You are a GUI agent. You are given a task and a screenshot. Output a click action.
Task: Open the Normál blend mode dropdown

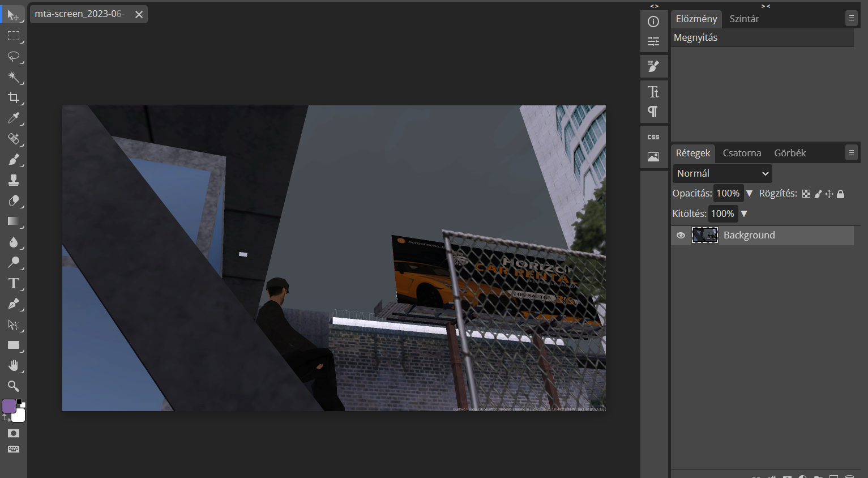722,173
